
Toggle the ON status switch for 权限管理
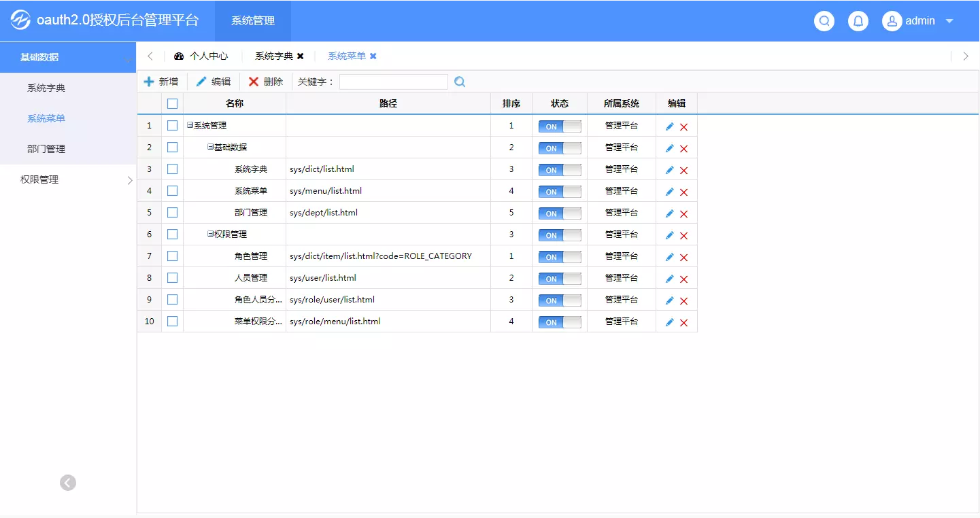560,235
